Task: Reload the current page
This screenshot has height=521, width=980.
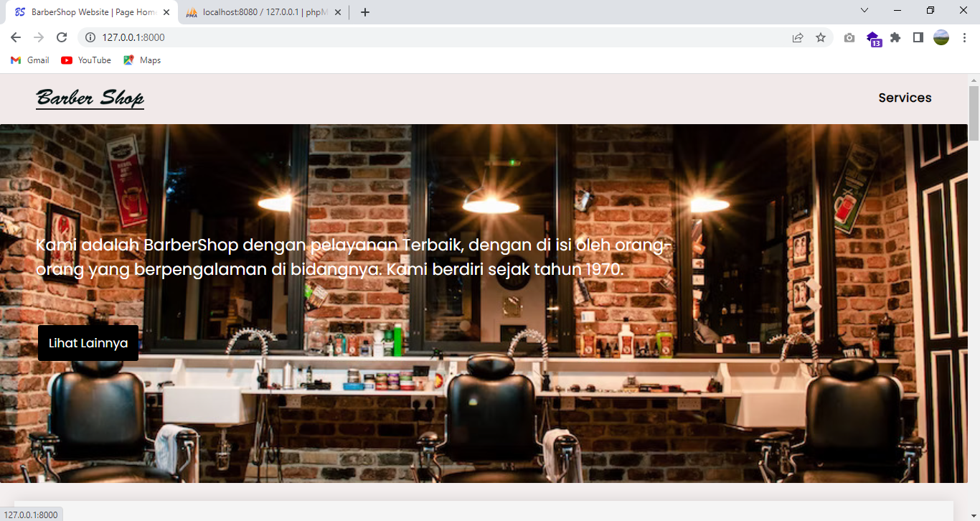Action: pyautogui.click(x=62, y=37)
